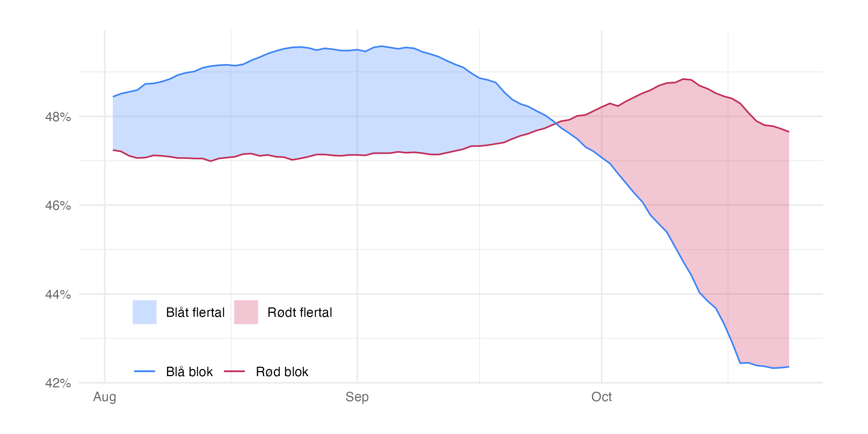This screenshot has width=868, height=434.
Task: Click the blue "Blåt flertal" legend swatch
Action: pos(145,312)
